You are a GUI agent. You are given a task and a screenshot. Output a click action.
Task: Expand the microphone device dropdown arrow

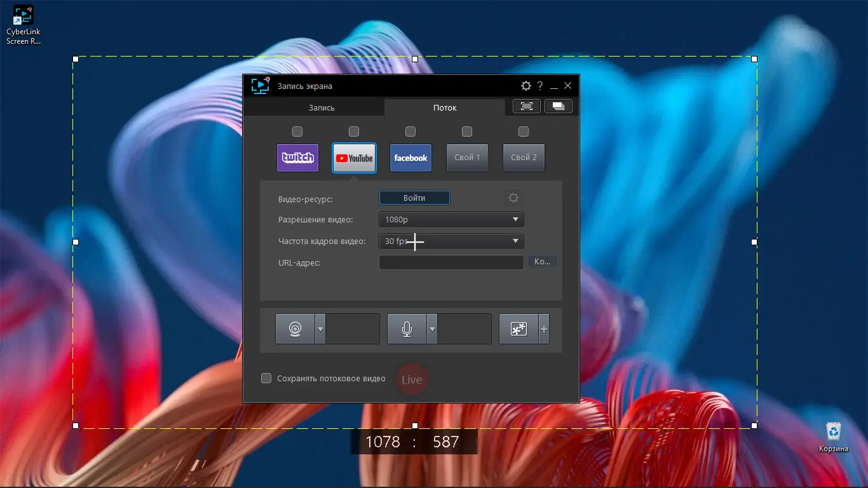pos(432,329)
